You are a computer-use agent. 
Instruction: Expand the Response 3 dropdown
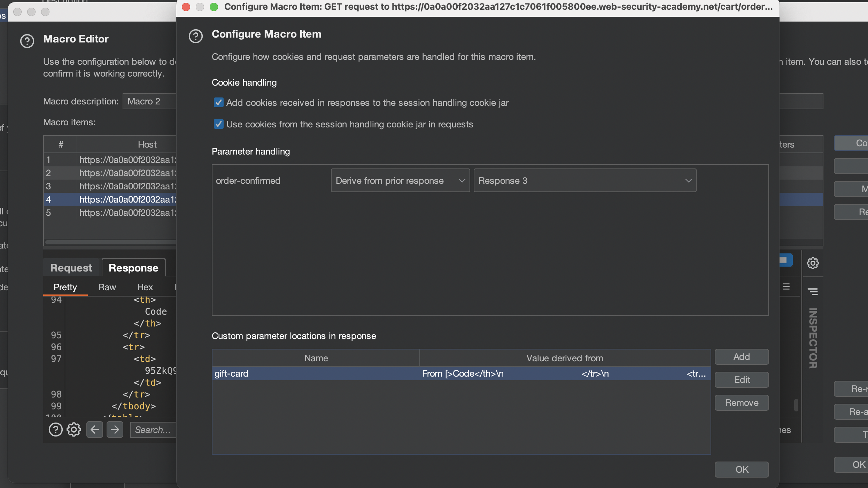584,181
